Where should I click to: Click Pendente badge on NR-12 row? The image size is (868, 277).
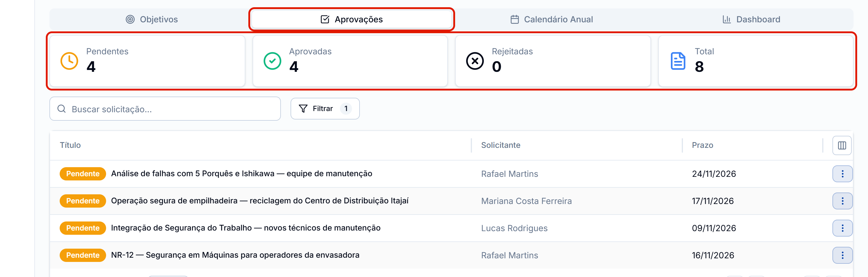click(x=83, y=255)
